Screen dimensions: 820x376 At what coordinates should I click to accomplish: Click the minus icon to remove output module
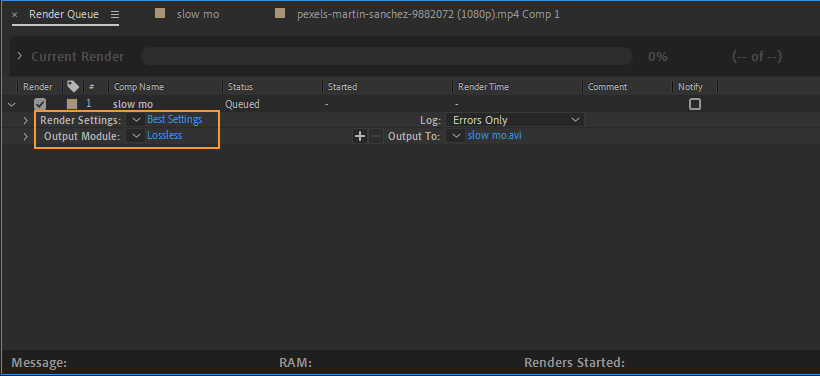point(375,136)
